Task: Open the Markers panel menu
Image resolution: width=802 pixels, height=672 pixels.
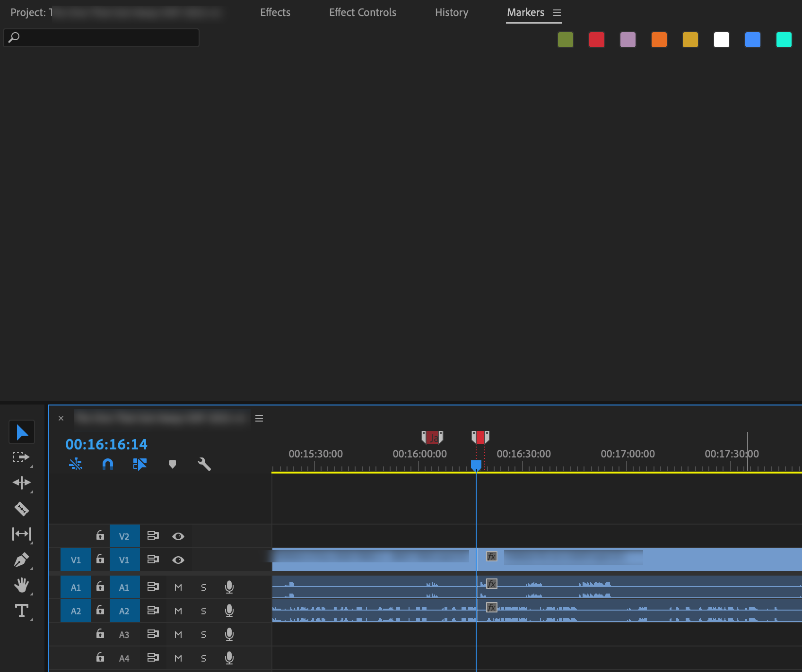Action: (x=558, y=13)
